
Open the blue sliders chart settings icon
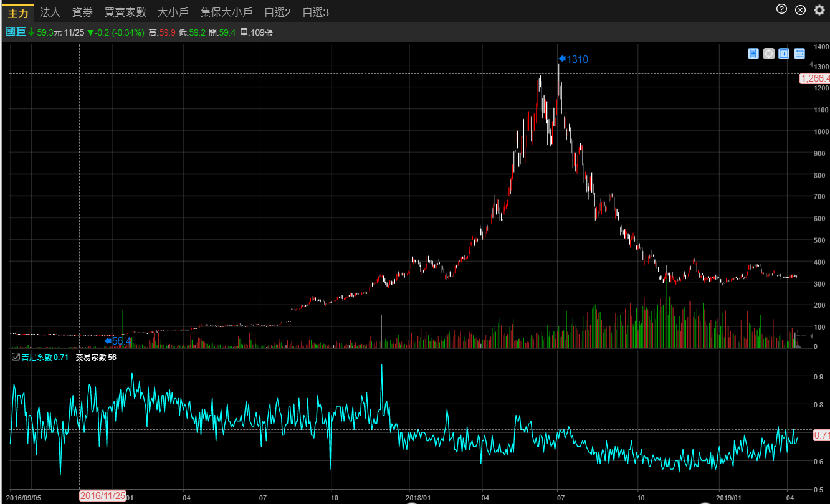pos(799,54)
